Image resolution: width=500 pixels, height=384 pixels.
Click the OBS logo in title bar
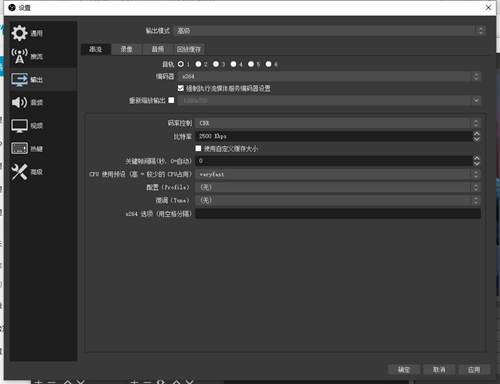tap(12, 7)
